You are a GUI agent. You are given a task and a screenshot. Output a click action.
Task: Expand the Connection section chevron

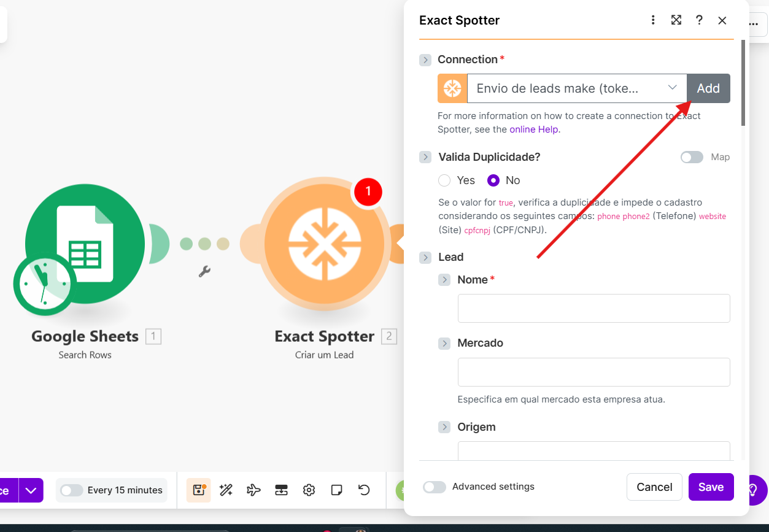[425, 60]
